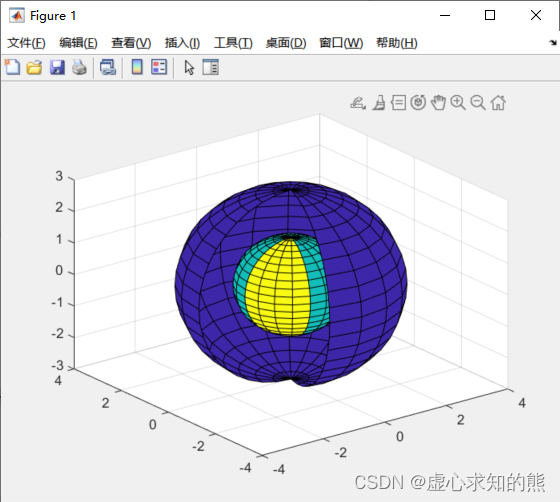Open the 桌面(D) menu

[286, 43]
